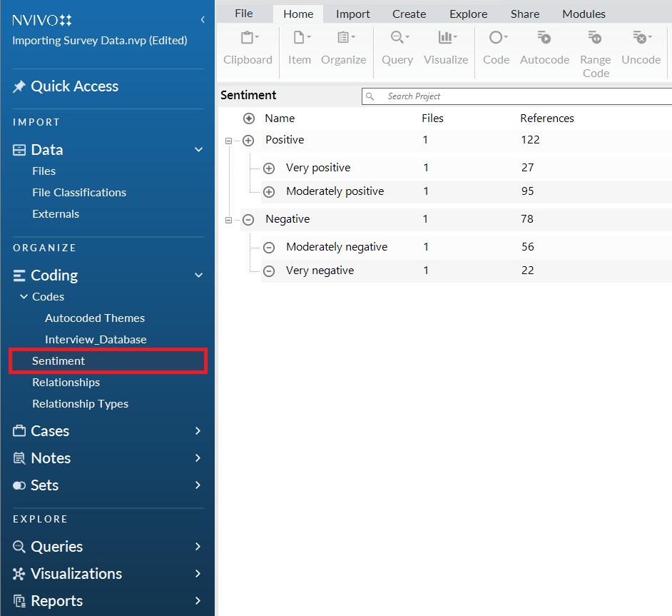Open Interview_Database codes folder

(96, 340)
